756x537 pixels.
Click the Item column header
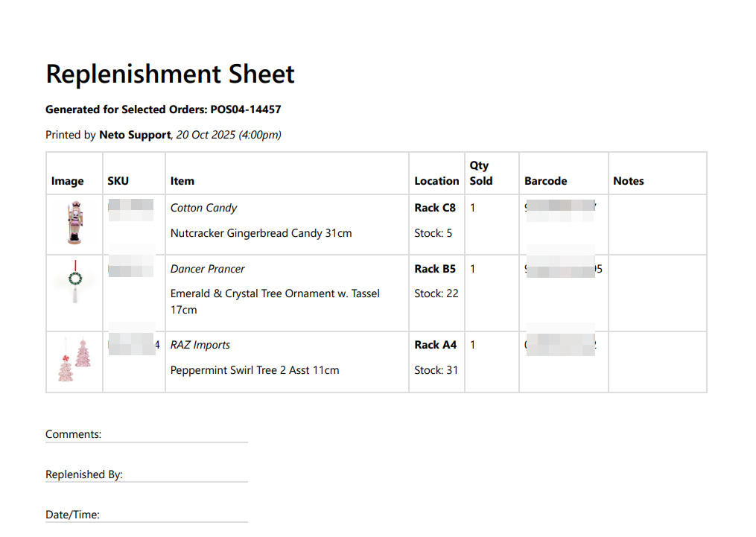click(x=182, y=181)
